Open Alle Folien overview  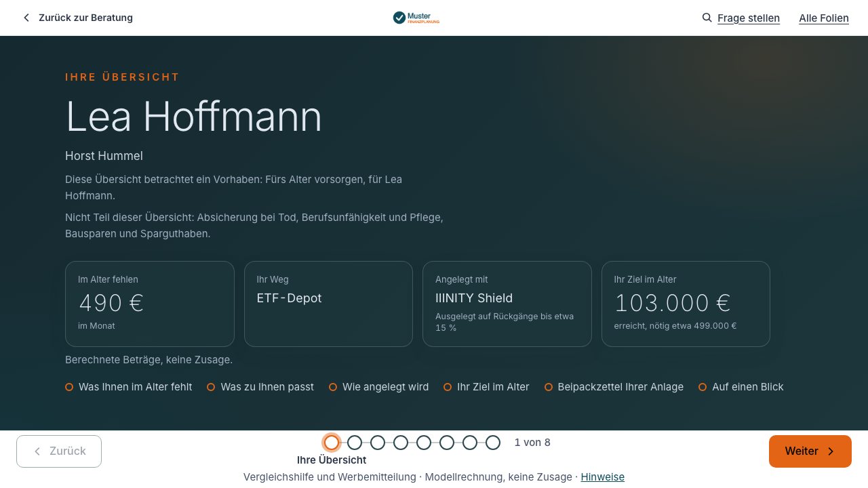pyautogui.click(x=824, y=18)
